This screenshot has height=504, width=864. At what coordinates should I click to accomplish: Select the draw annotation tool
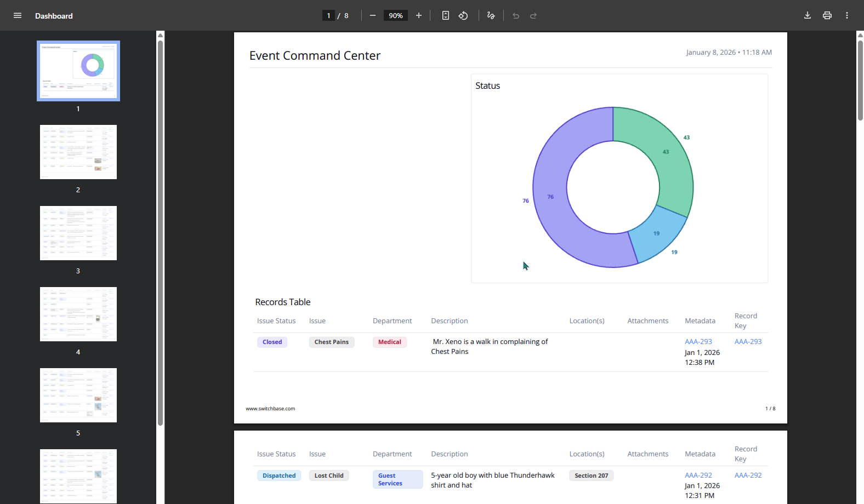coord(491,15)
